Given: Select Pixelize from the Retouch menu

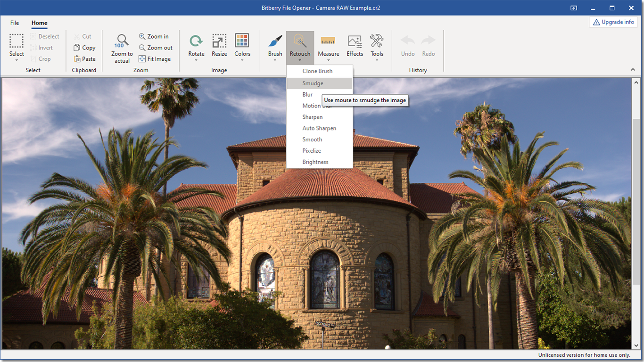Looking at the screenshot, I should tap(312, 150).
